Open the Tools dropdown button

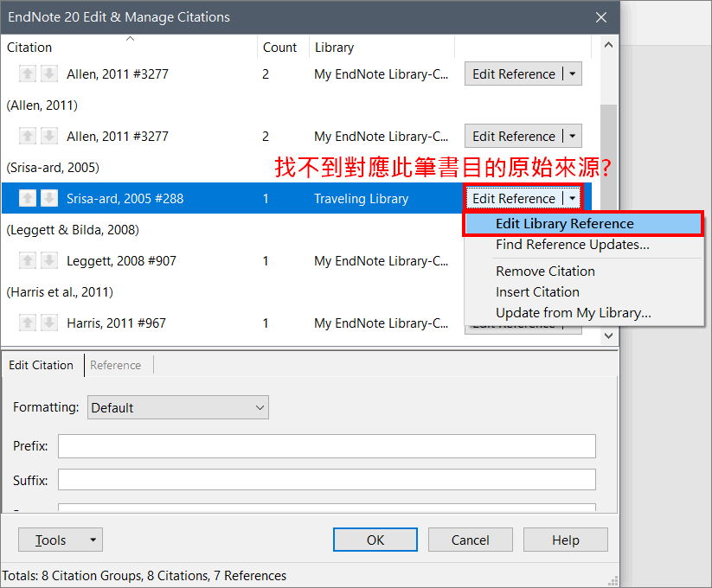click(61, 540)
